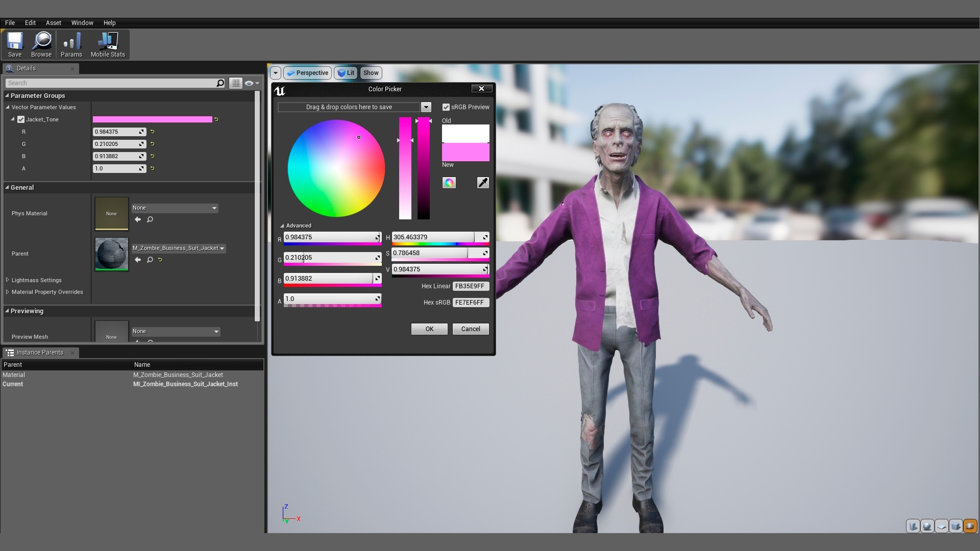This screenshot has height=551, width=980.
Task: Activate the eyedropper tool in Color Picker
Action: pos(482,183)
